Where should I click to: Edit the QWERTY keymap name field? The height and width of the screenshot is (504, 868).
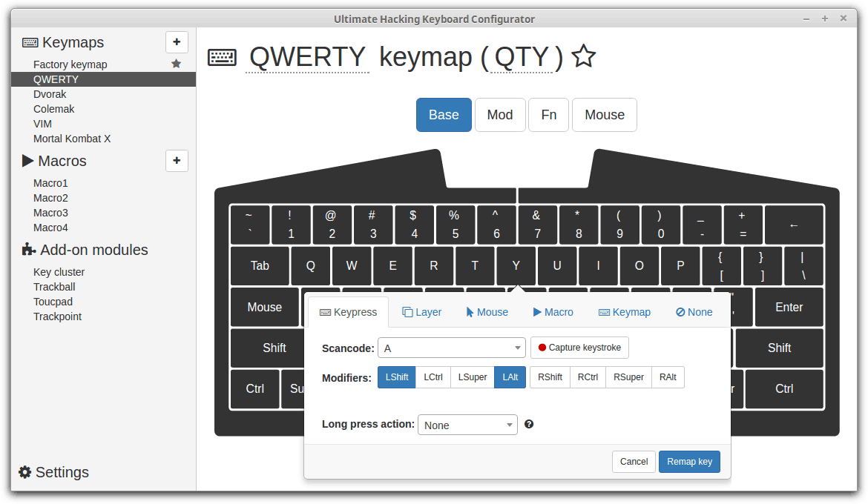pyautogui.click(x=307, y=57)
